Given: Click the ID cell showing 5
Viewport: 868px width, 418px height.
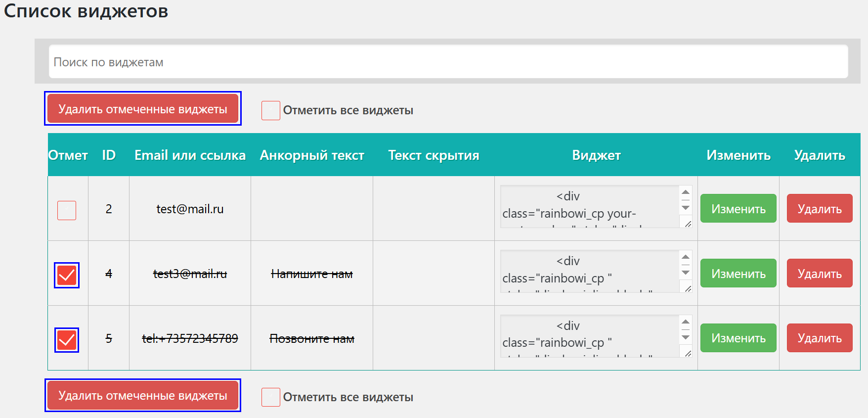Looking at the screenshot, I should [x=109, y=338].
